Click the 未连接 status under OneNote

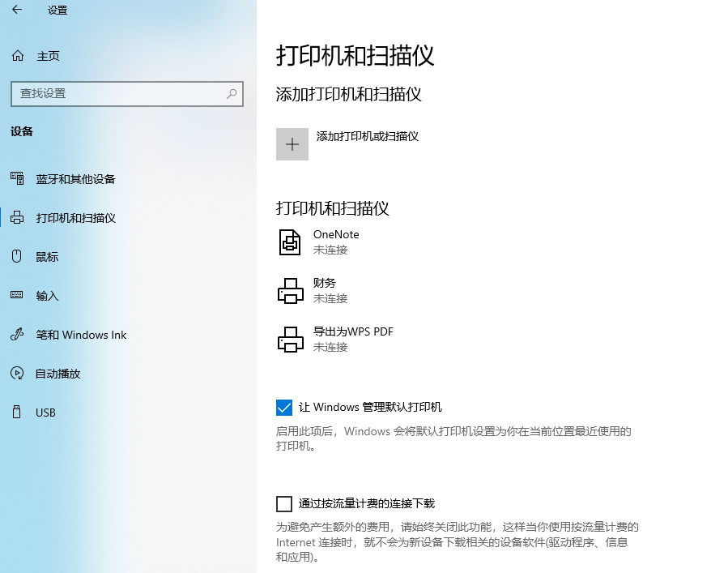pyautogui.click(x=330, y=250)
